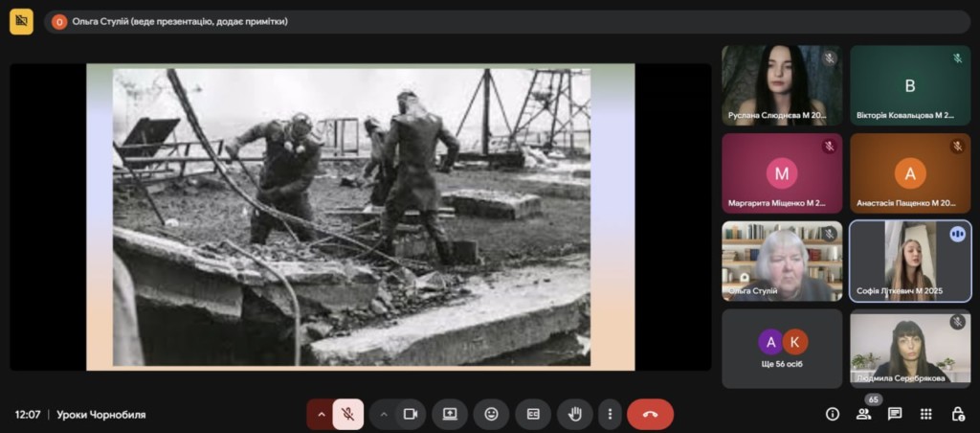Open the activities grid
980x433 pixels.
[x=925, y=414]
